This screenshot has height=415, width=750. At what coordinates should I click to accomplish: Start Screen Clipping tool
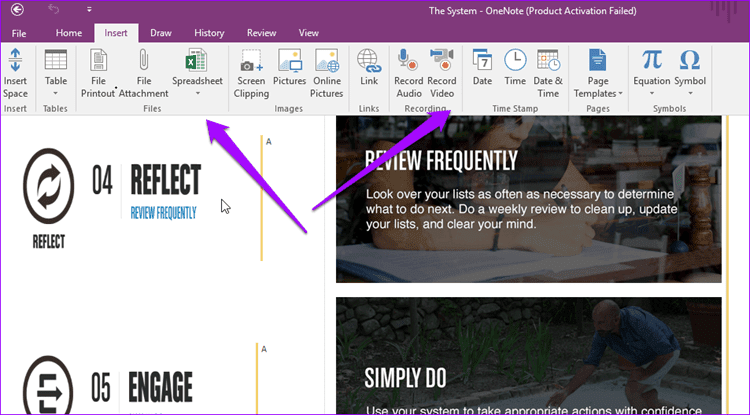[252, 60]
